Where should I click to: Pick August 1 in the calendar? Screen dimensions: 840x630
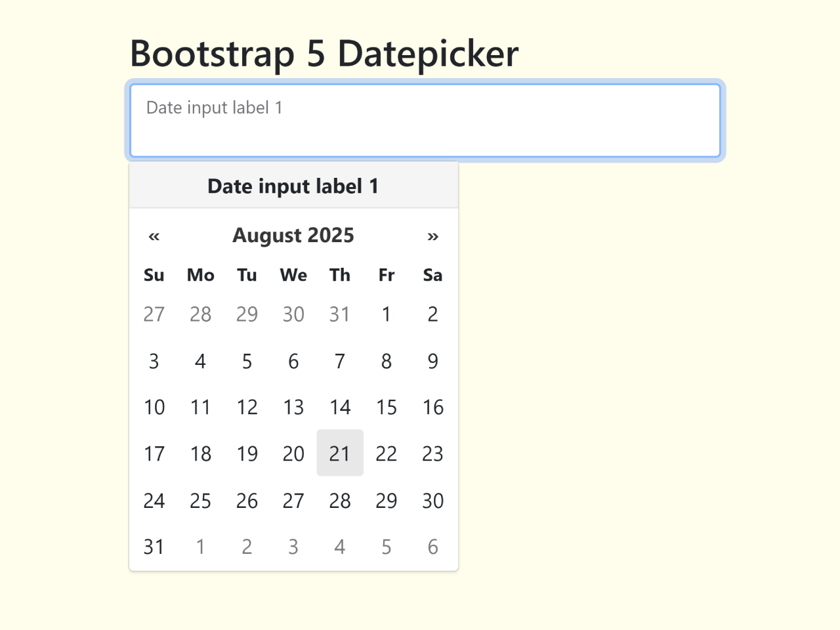386,314
